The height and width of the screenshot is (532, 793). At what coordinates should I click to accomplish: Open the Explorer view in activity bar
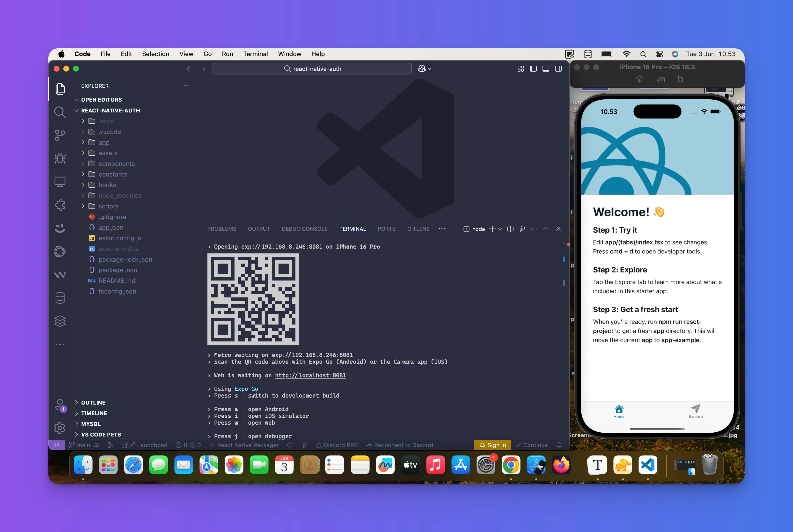click(60, 89)
